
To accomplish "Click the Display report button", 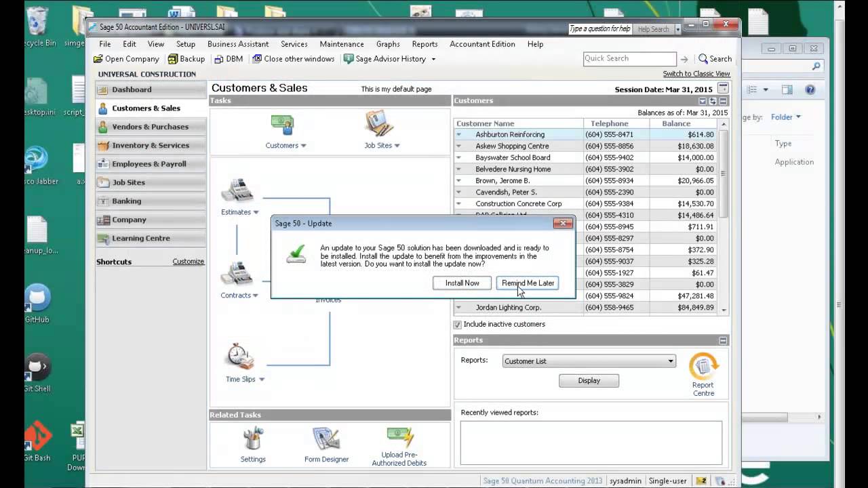I will coord(589,381).
